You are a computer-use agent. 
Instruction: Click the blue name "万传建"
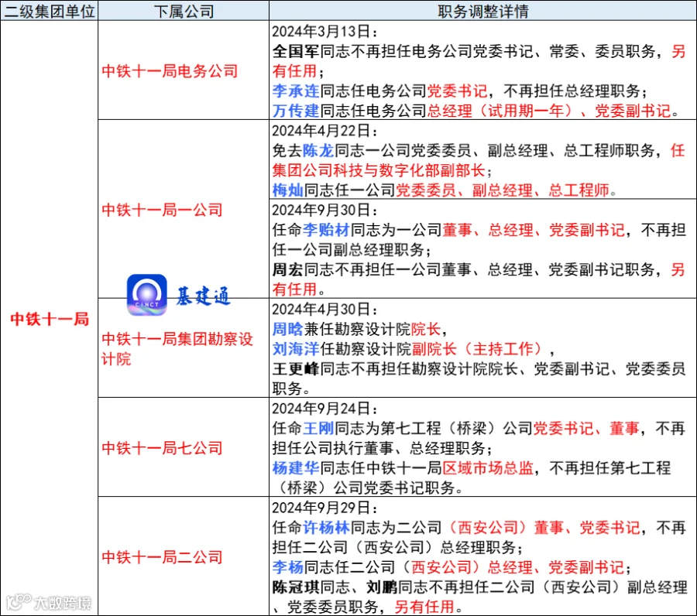pos(296,111)
